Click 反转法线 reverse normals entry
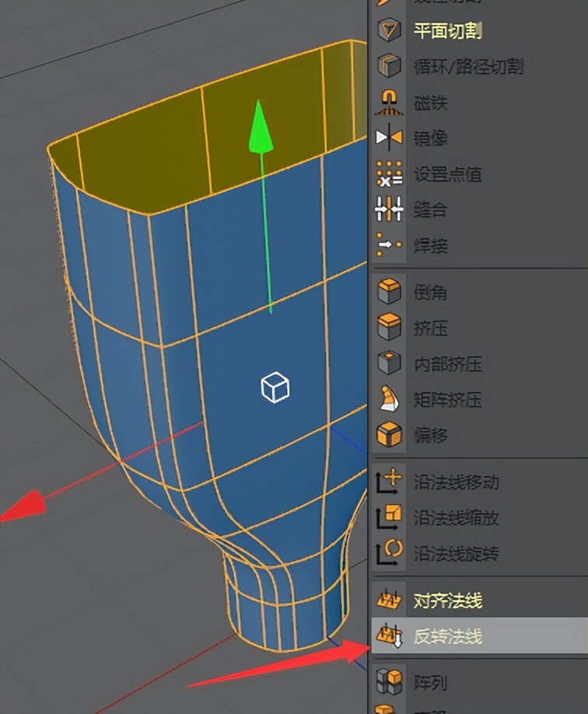The width and height of the screenshot is (588, 714). pos(480,635)
